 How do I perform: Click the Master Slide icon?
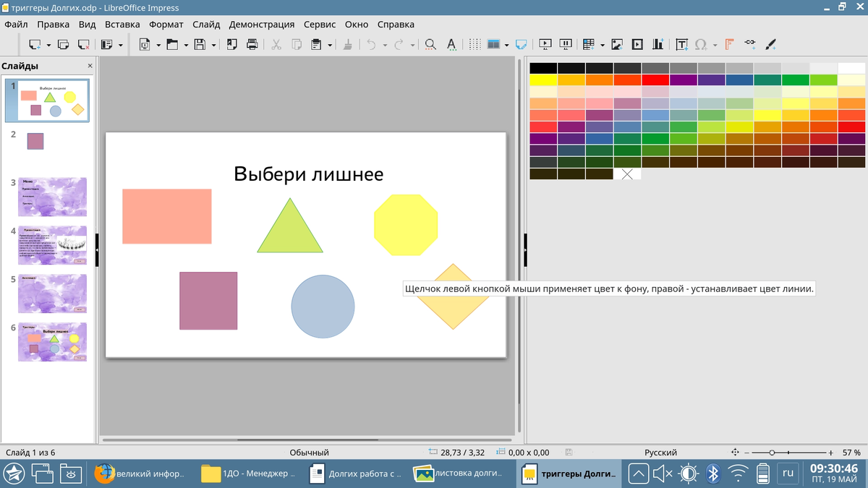(522, 44)
